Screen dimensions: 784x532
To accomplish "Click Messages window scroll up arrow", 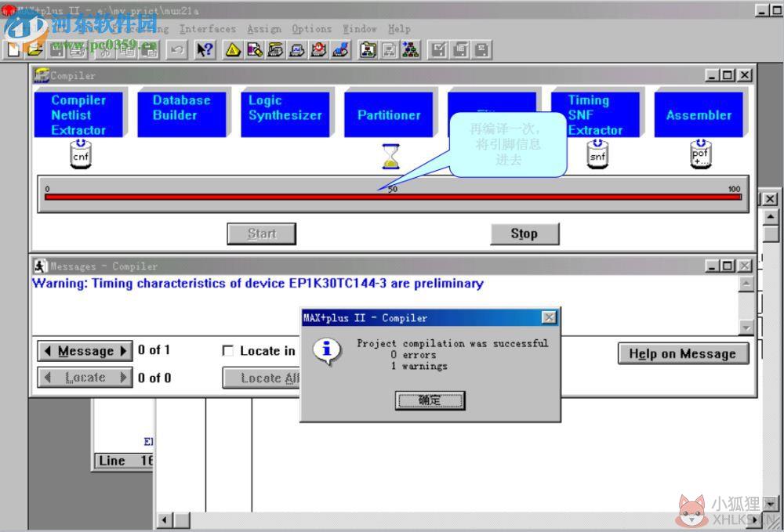I will 746,283.
